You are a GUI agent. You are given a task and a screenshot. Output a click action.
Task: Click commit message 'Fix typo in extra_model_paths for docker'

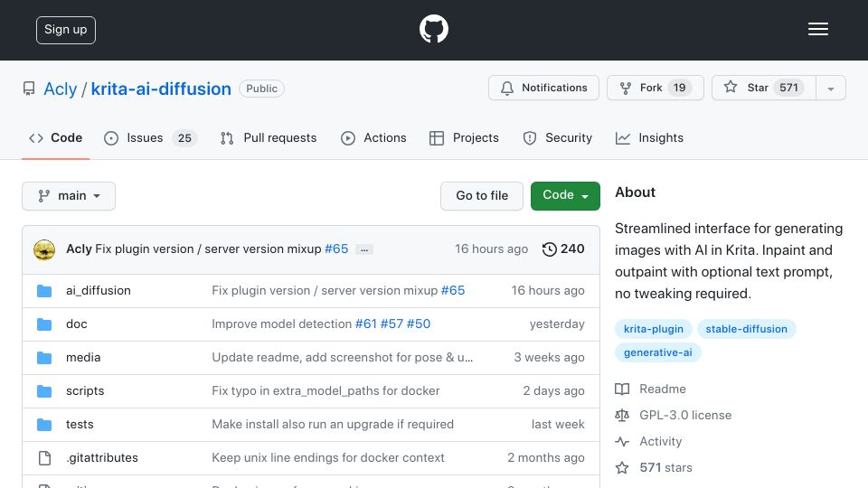coord(325,391)
